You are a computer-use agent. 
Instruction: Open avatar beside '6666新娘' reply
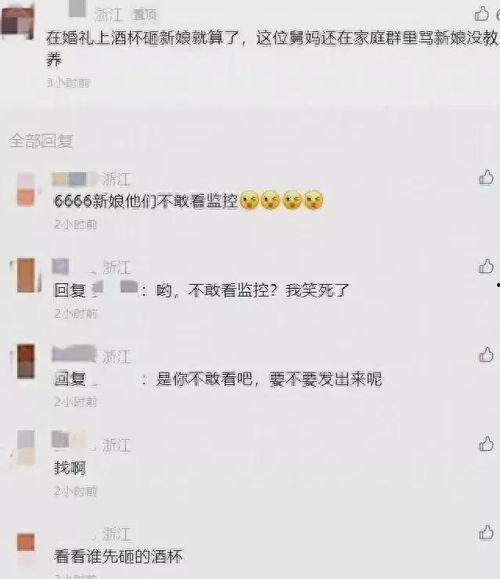click(25, 189)
